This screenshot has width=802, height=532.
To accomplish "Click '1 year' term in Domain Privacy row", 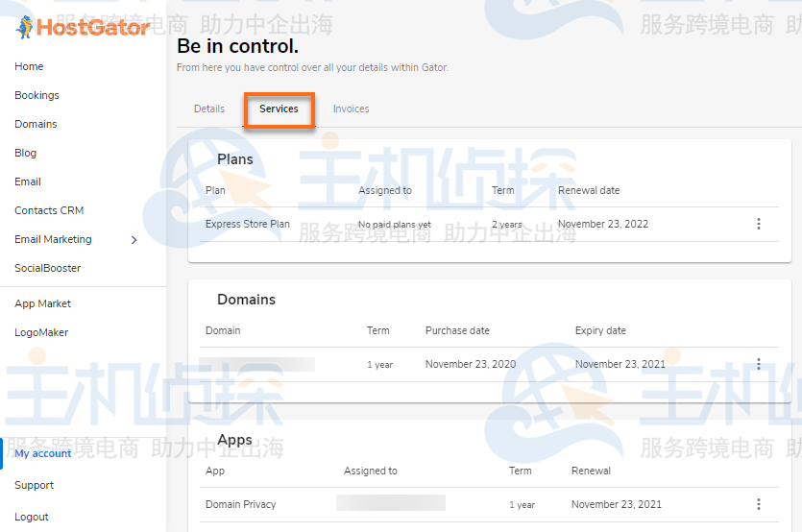I will tap(523, 505).
